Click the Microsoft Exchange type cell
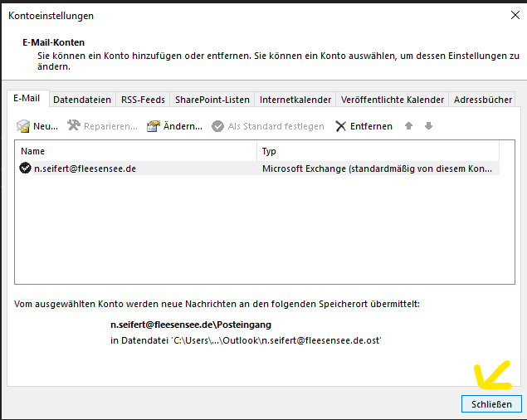Screen dimensions: 527x420 [377, 168]
